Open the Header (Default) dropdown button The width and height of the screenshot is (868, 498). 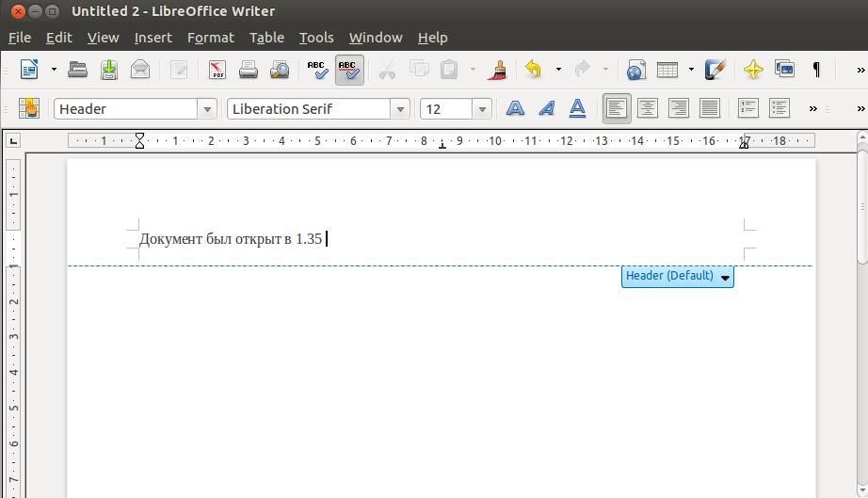[x=678, y=276]
